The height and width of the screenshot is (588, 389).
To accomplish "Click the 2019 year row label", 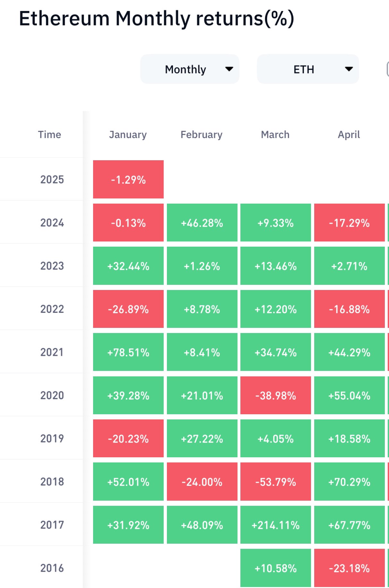I will (52, 438).
